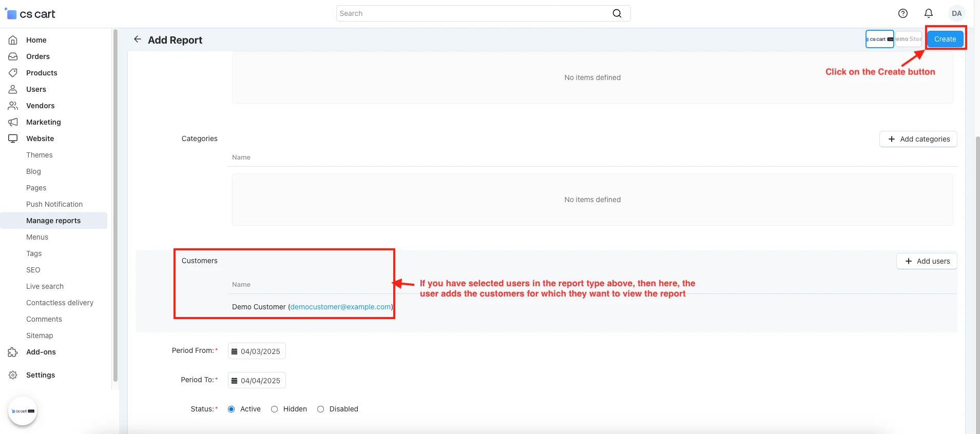Viewport: 980px width, 434px height.
Task: Select the Disabled status radio button
Action: [x=321, y=409]
